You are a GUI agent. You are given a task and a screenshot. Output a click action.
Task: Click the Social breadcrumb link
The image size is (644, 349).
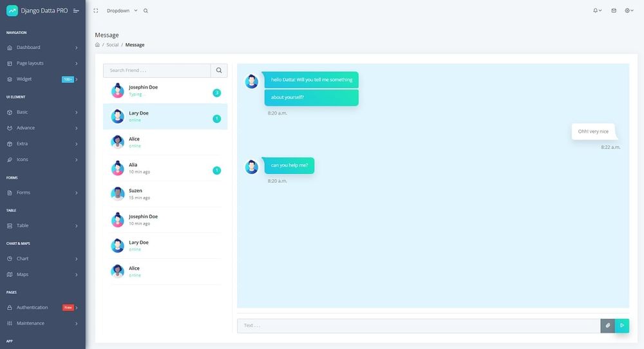112,45
